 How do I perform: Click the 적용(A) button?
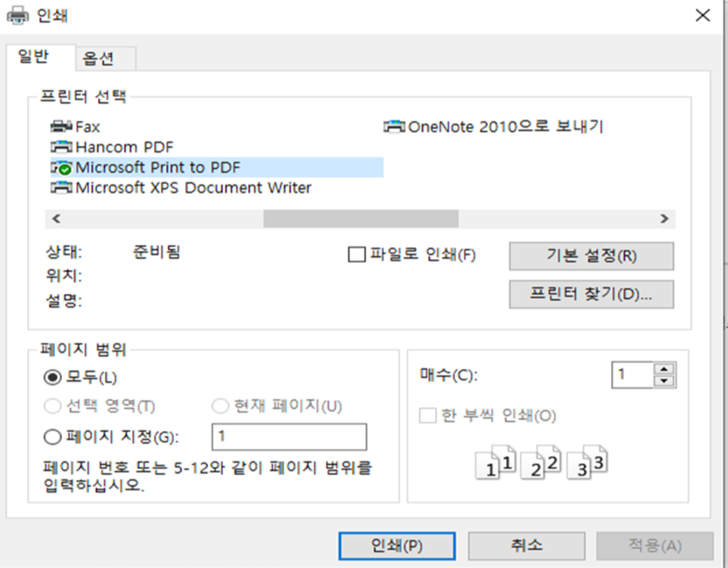click(655, 546)
